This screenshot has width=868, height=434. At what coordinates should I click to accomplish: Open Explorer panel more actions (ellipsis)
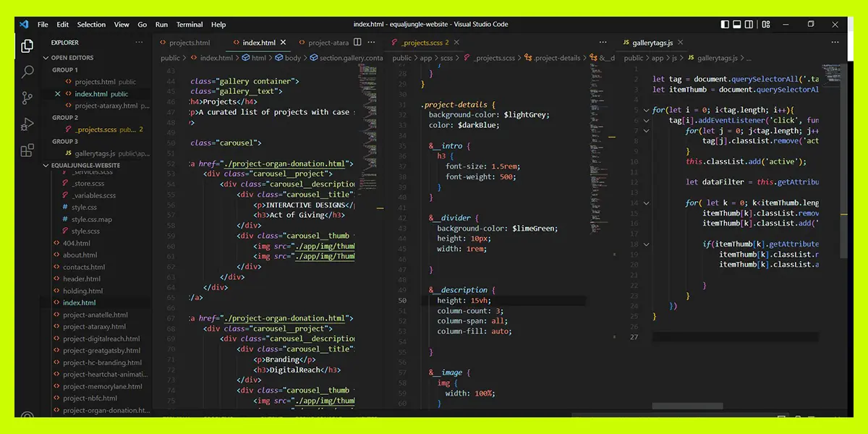point(140,43)
